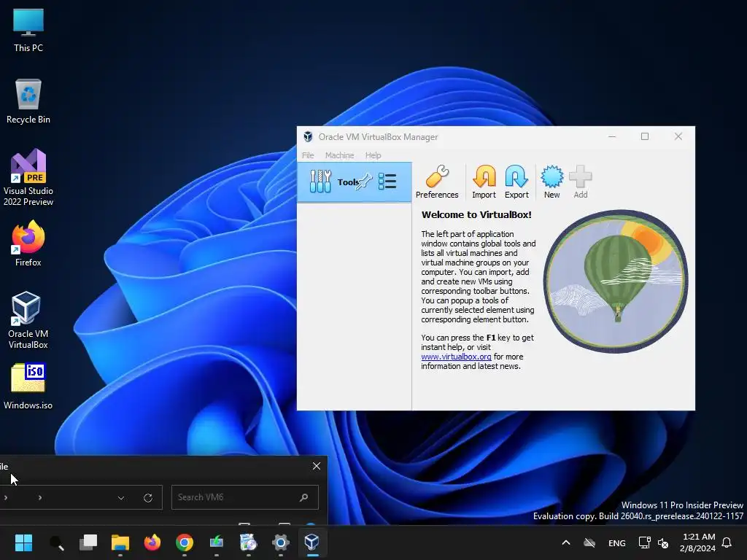Select the Windows.iso file on desktop
This screenshot has height=560, width=747.
28,386
